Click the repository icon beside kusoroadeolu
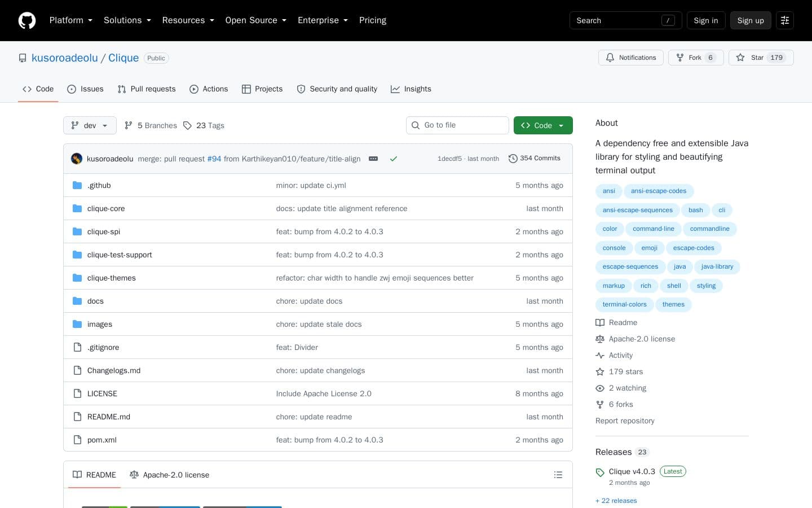Viewport: 812px width, 508px height. click(x=23, y=58)
